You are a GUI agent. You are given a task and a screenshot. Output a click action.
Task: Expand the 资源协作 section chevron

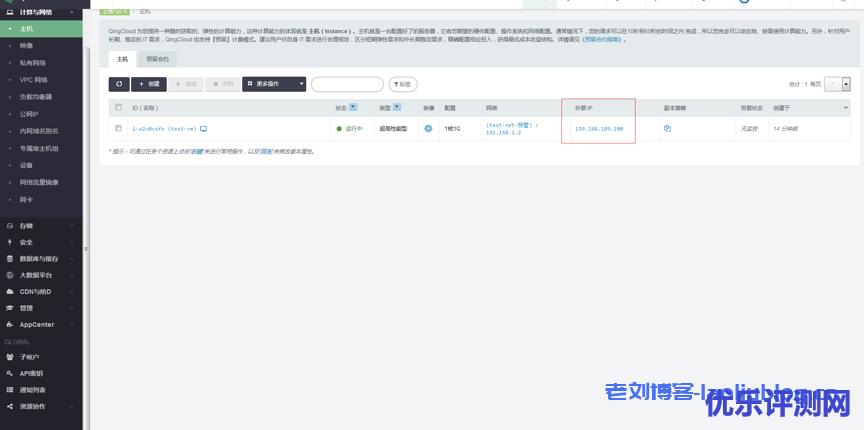coord(72,406)
